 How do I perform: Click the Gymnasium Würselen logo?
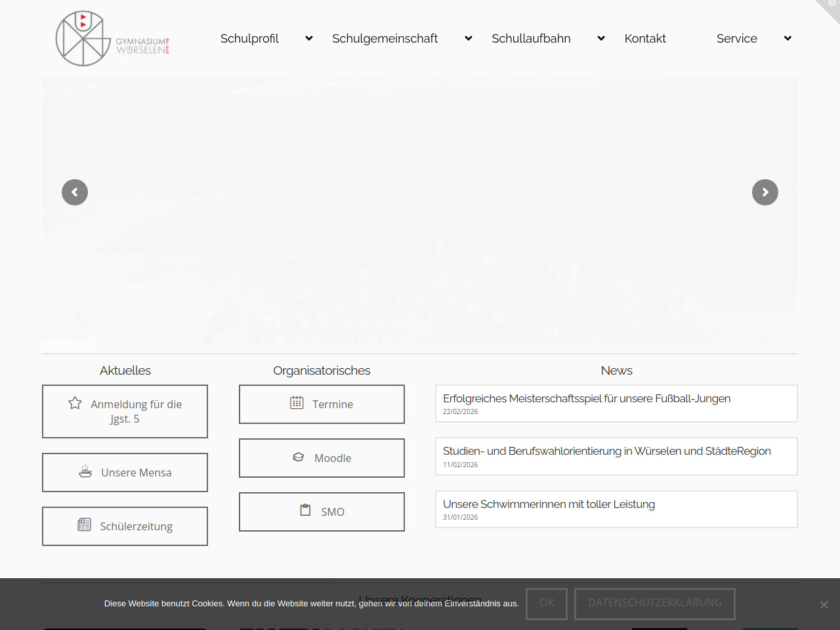point(112,39)
